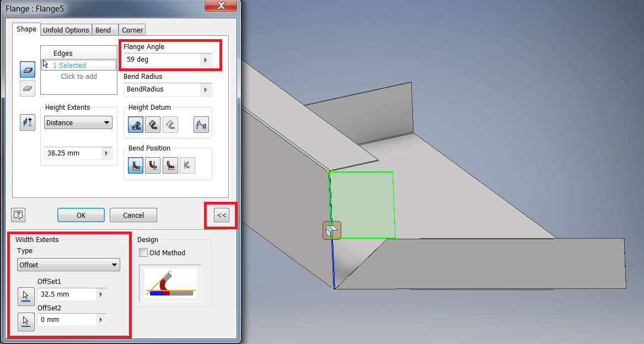Select the first Height Datum option

click(x=135, y=125)
